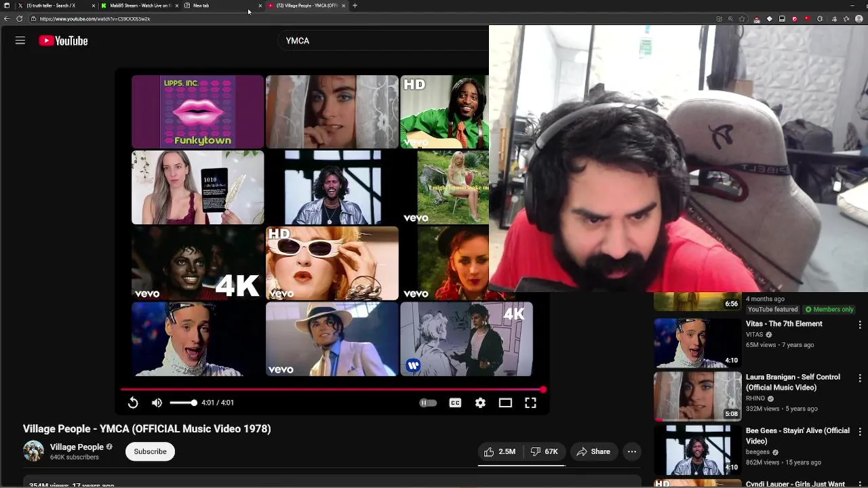Screen dimensions: 868x488
Task: Select the white-suit Smooth Criminal end-screen thumbnail
Action: 332,339
